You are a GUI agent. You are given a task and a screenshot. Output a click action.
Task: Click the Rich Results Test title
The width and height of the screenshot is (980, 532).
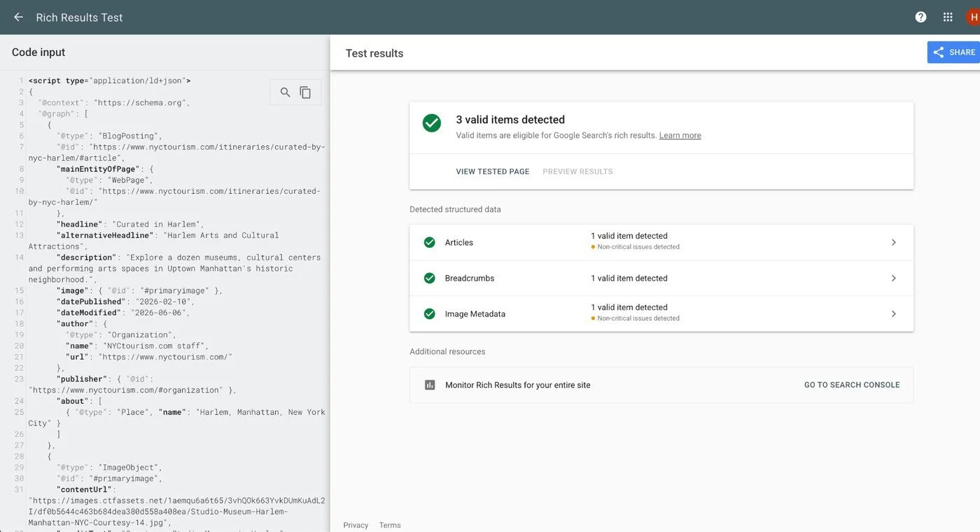pyautogui.click(x=79, y=17)
